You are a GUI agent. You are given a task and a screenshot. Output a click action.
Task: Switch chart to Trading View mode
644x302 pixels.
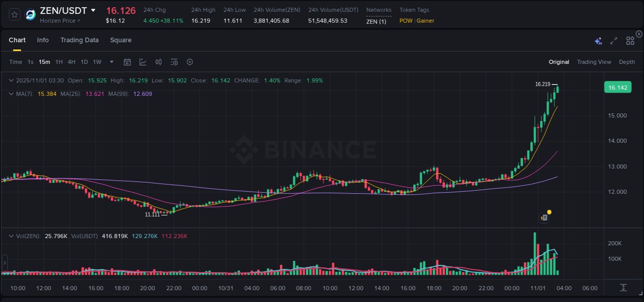[x=594, y=62]
